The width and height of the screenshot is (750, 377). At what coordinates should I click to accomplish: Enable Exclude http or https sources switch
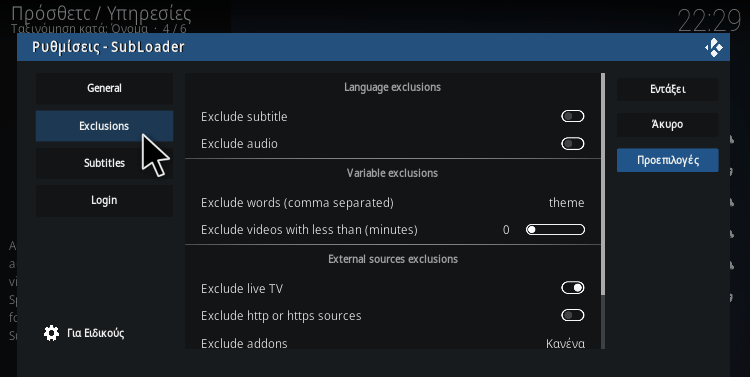(573, 315)
